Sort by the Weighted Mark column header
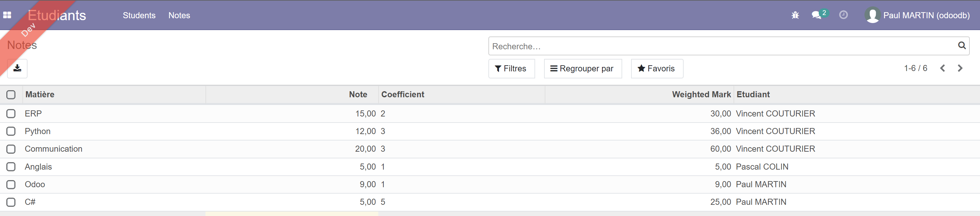This screenshot has width=980, height=216. (x=701, y=95)
